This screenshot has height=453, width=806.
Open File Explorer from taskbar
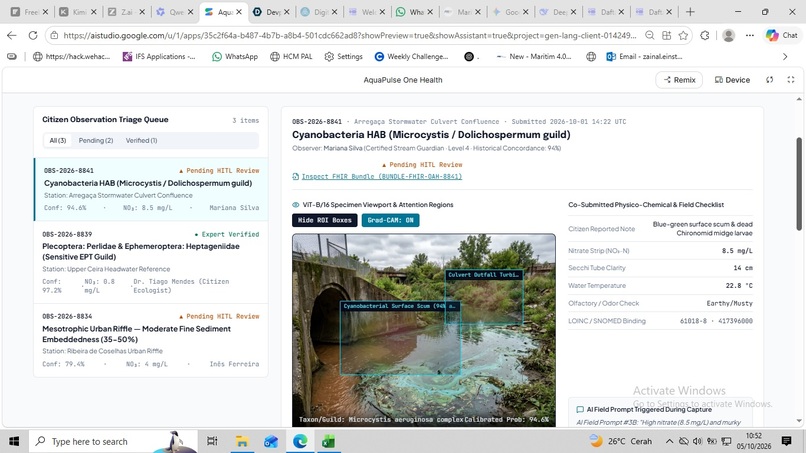242,441
